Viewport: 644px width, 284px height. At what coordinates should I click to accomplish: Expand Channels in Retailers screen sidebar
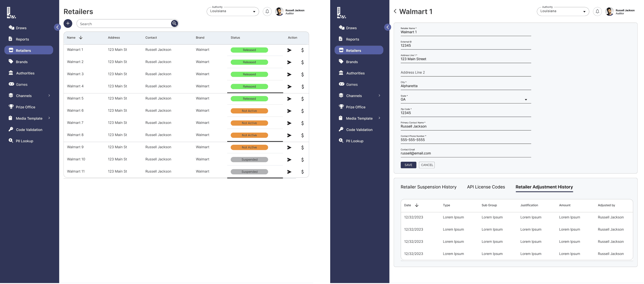[x=49, y=96]
